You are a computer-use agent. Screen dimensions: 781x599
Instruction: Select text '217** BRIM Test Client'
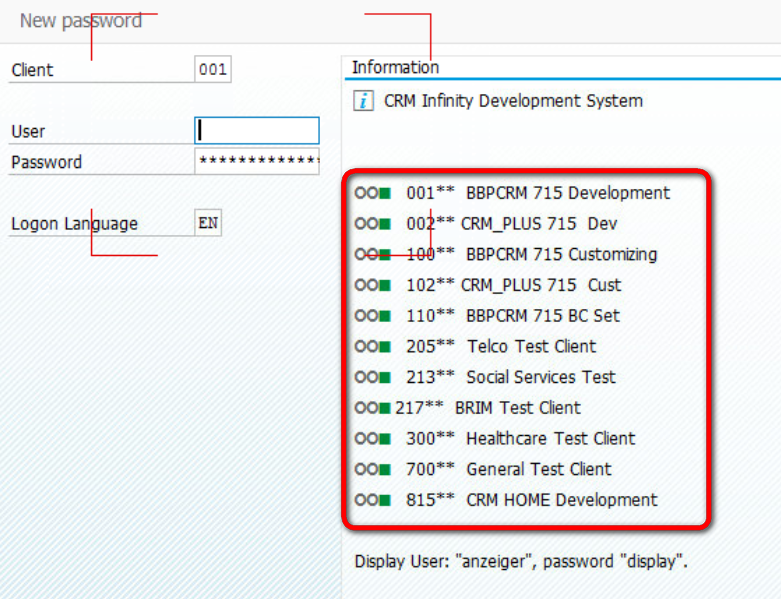(488, 408)
